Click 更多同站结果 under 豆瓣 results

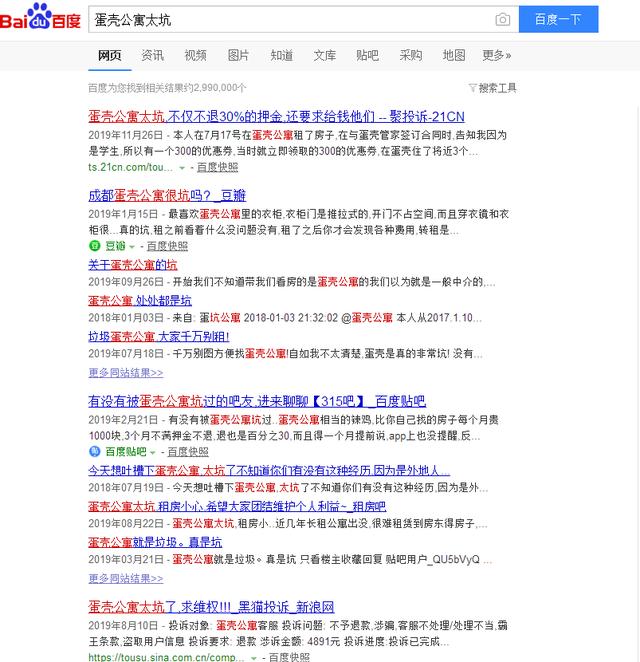pyautogui.click(x=126, y=373)
